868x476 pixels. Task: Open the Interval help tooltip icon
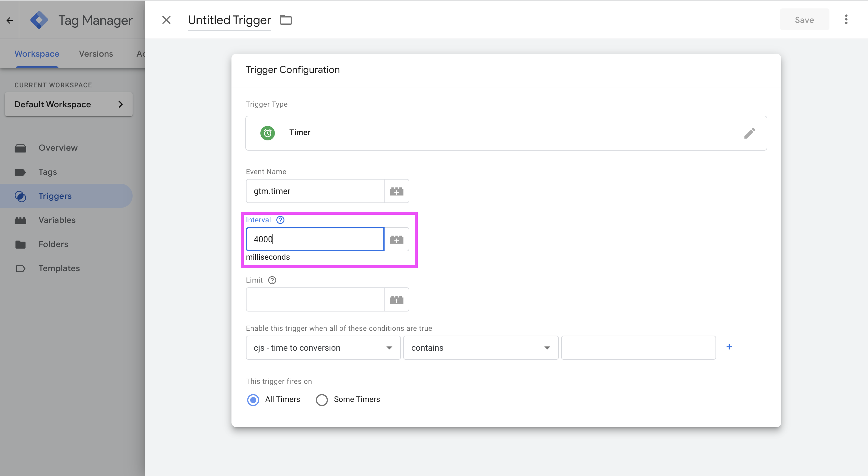pos(280,220)
